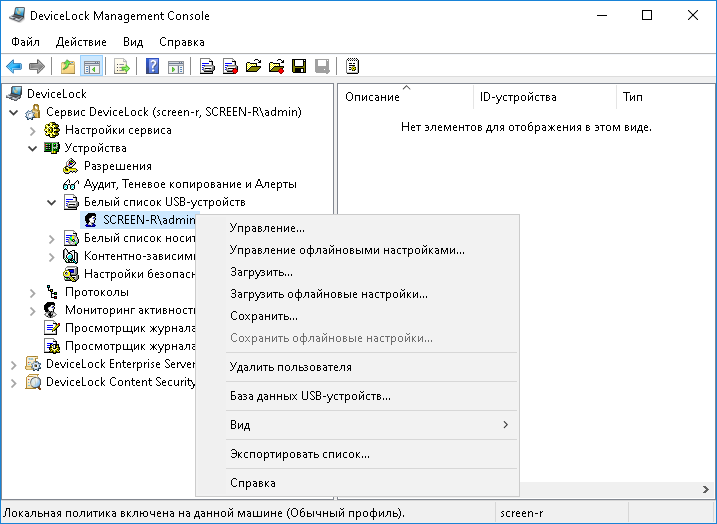717x524 pixels.
Task: Open the Вид submenu in context menu
Action: click(x=358, y=425)
